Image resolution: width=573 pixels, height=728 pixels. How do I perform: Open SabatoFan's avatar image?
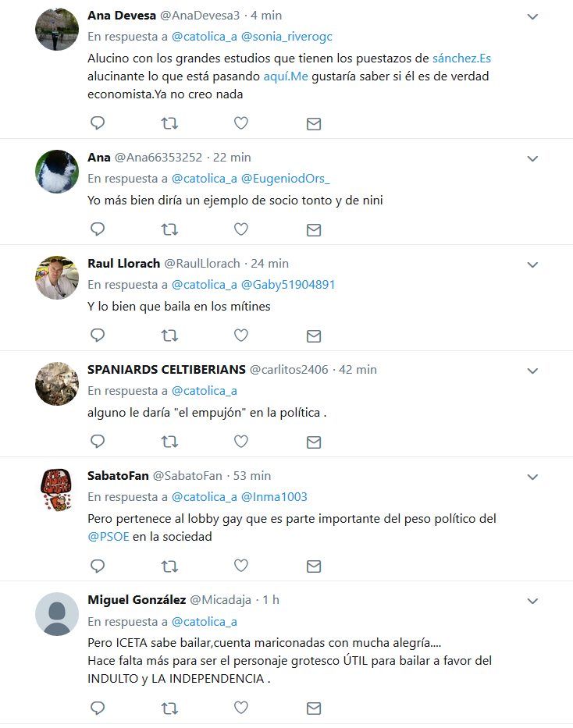(57, 490)
